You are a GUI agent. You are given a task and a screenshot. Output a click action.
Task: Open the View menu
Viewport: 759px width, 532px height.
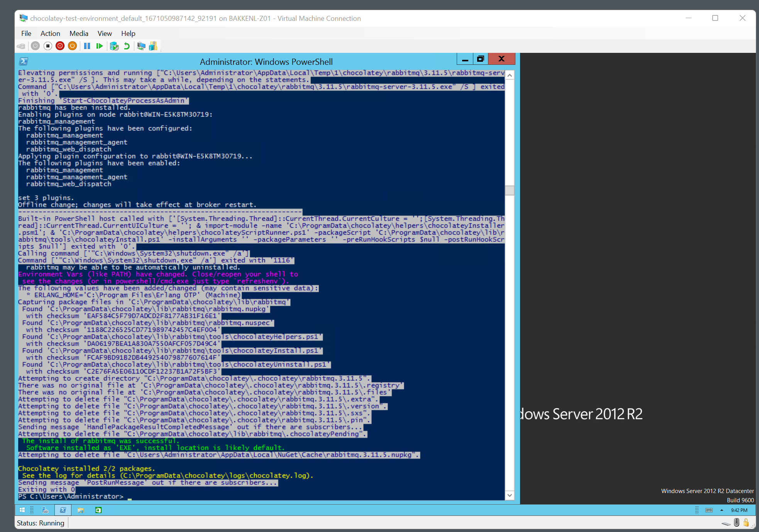[105, 34]
